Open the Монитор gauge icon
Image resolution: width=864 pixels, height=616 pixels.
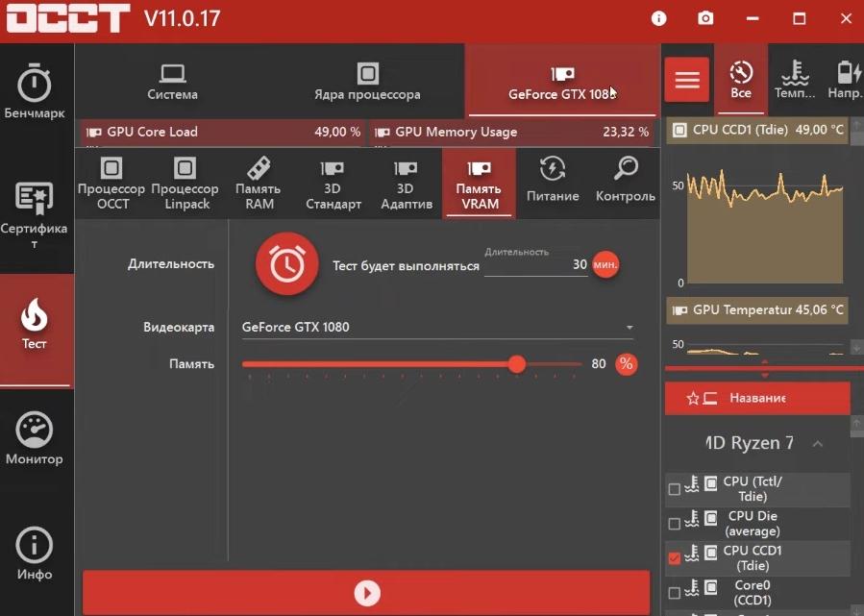point(35,430)
